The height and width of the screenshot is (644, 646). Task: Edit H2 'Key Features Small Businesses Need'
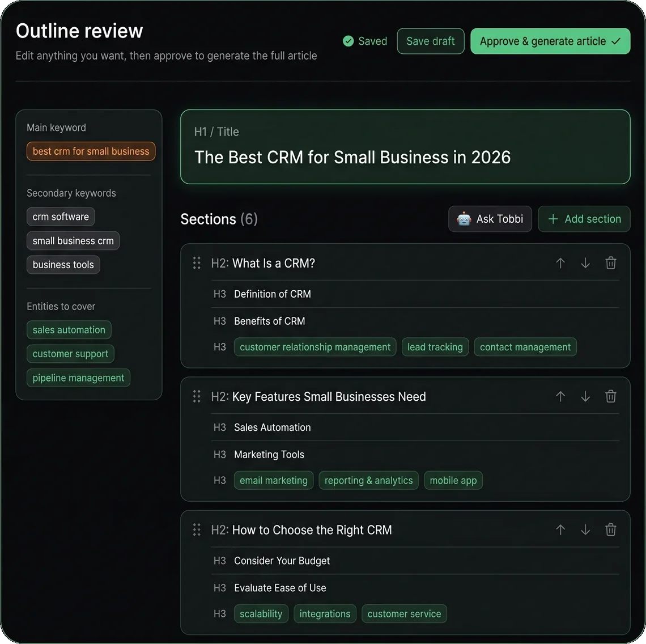pos(329,397)
